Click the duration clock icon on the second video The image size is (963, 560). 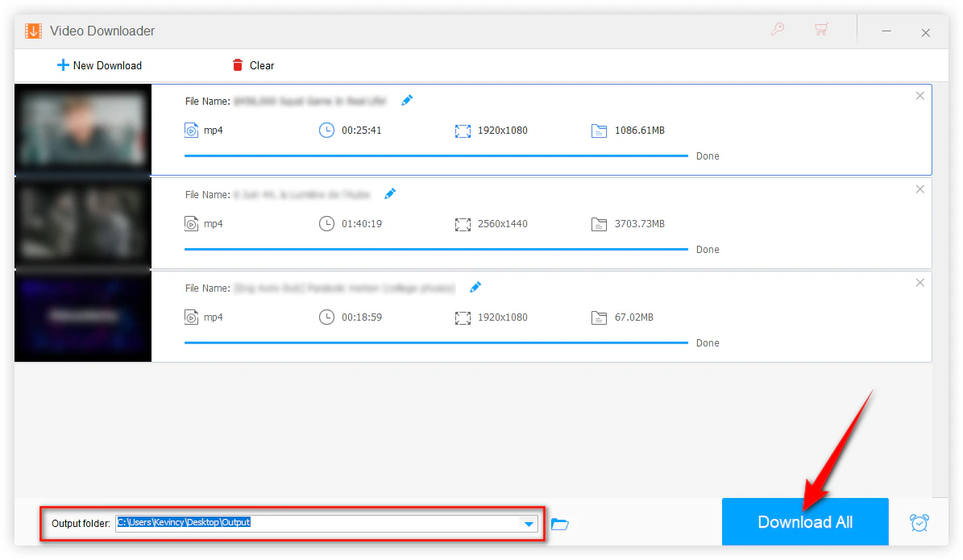tap(326, 223)
